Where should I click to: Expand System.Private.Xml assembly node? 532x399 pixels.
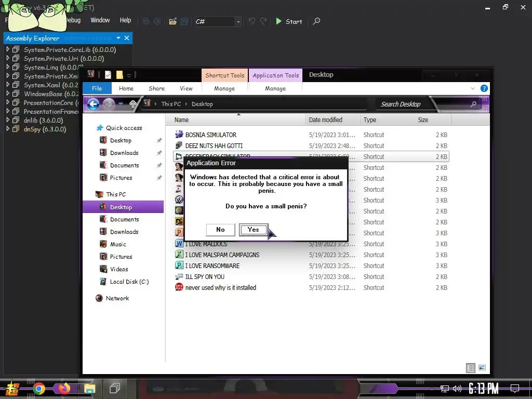[8, 76]
